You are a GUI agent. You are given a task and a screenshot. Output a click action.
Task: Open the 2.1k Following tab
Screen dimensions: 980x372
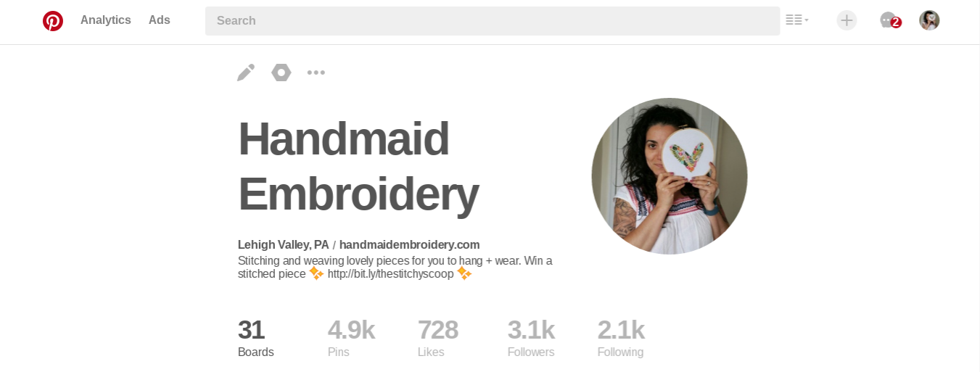(621, 338)
